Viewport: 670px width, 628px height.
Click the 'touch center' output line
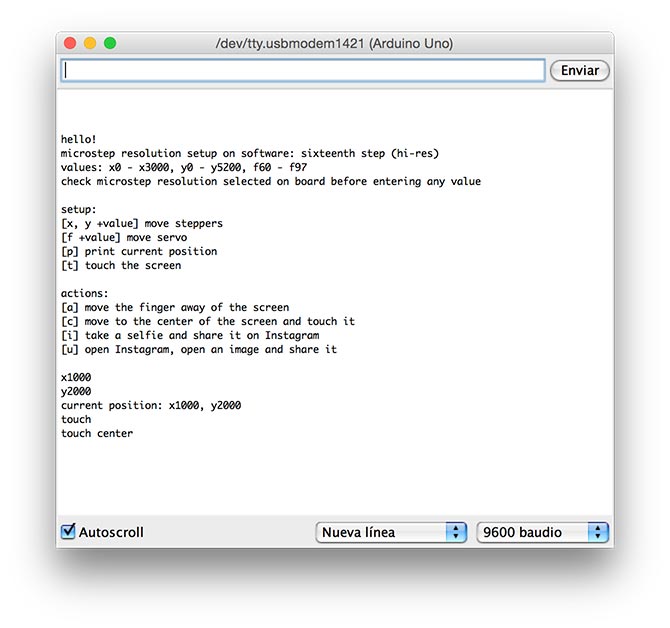point(97,434)
